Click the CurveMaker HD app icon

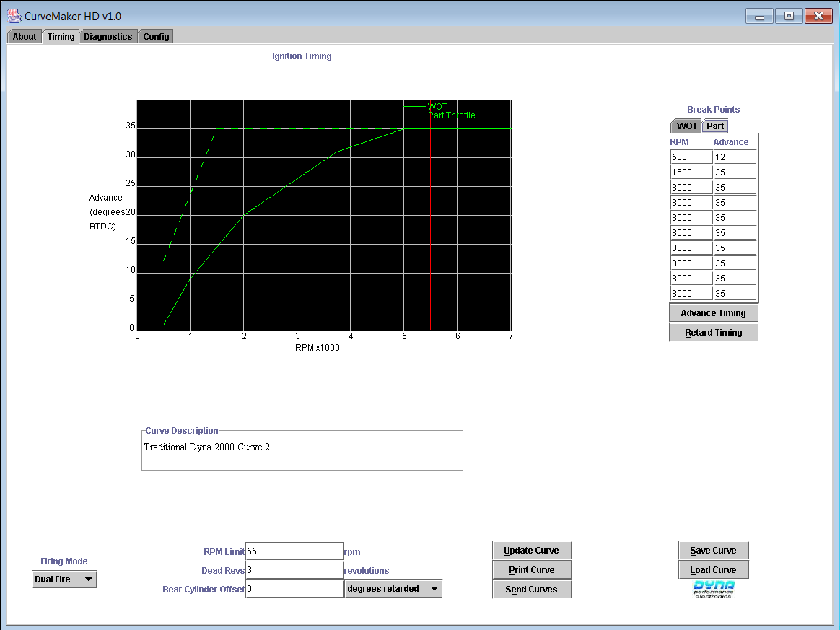14,15
